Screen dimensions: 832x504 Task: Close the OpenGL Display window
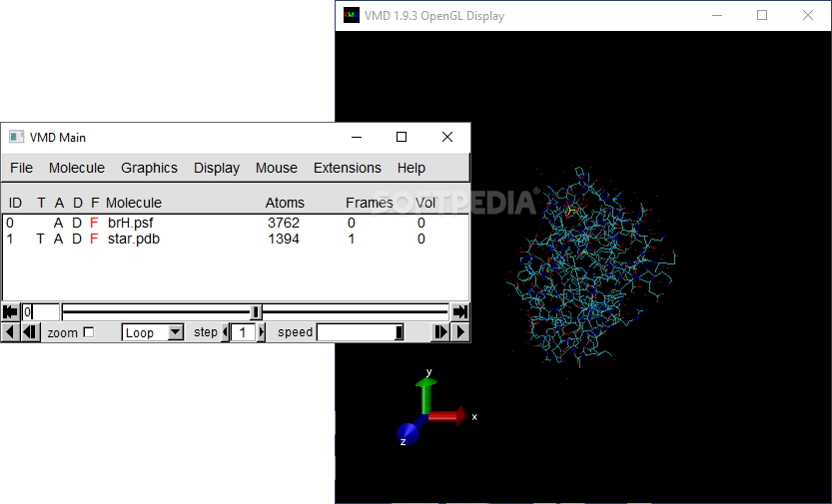tap(808, 15)
